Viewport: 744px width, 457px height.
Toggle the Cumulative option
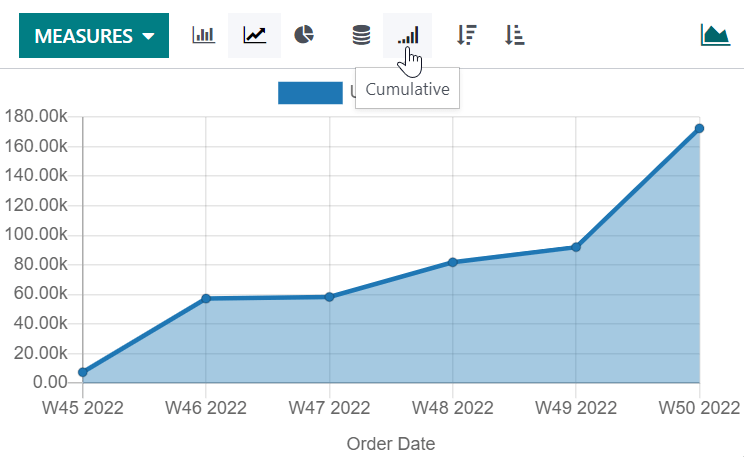click(408, 36)
